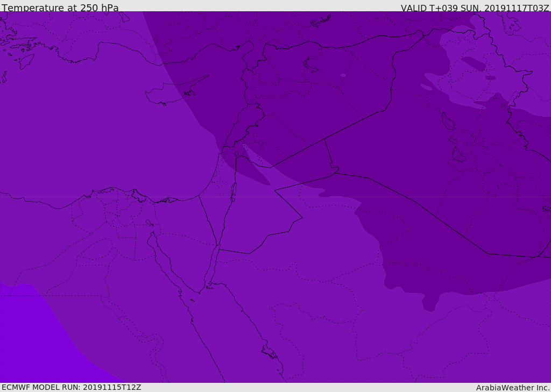This screenshot has width=551, height=392.
Task: Click the Gulf of Suez inlet
Action: tap(161, 253)
